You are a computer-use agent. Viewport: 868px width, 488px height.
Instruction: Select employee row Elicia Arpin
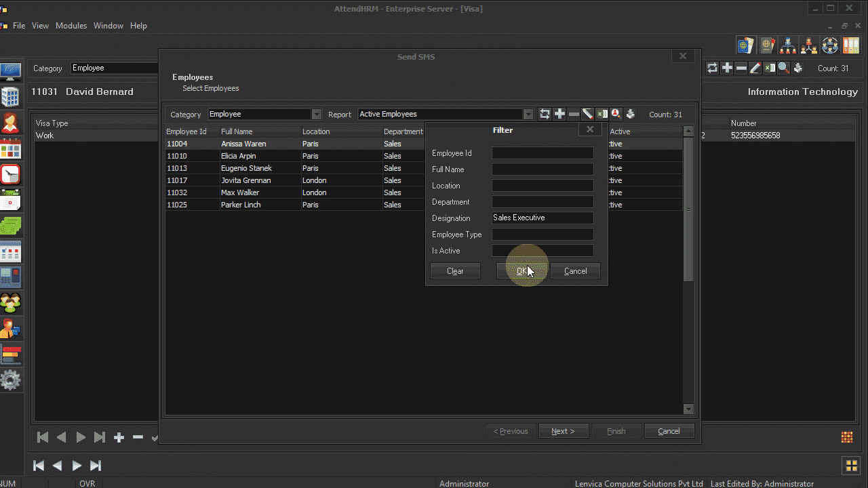click(424, 156)
